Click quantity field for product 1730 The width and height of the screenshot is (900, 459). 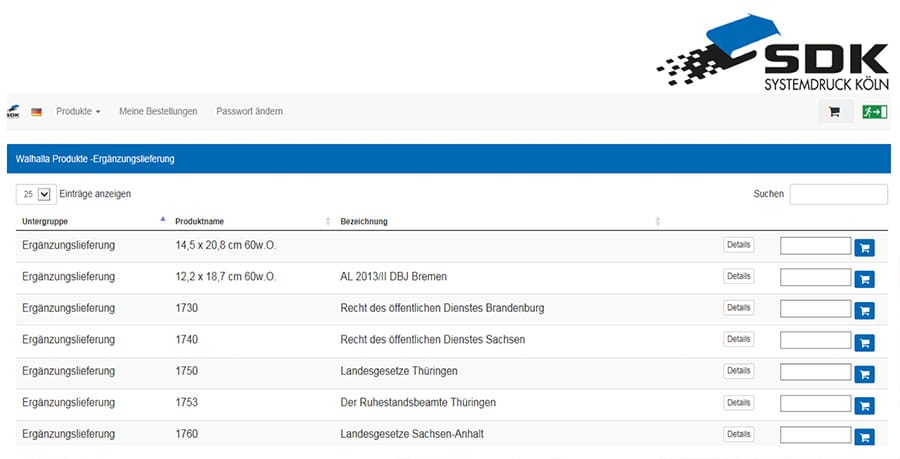(816, 309)
